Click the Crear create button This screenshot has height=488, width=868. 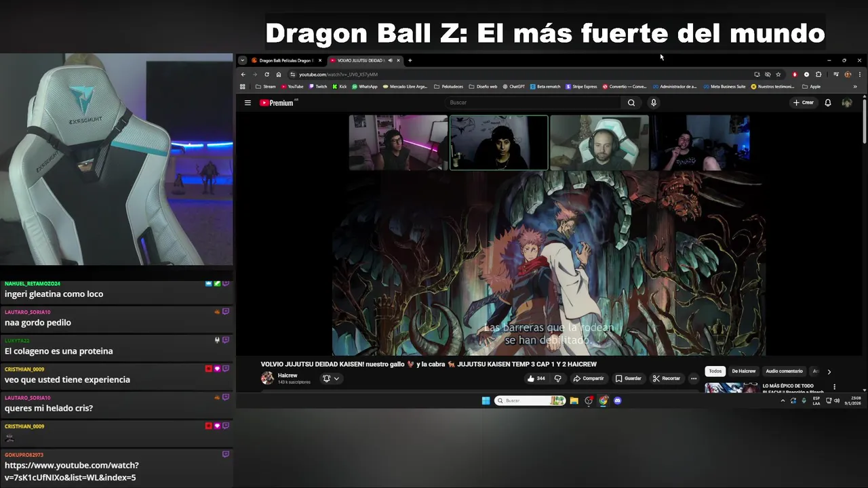click(x=804, y=103)
